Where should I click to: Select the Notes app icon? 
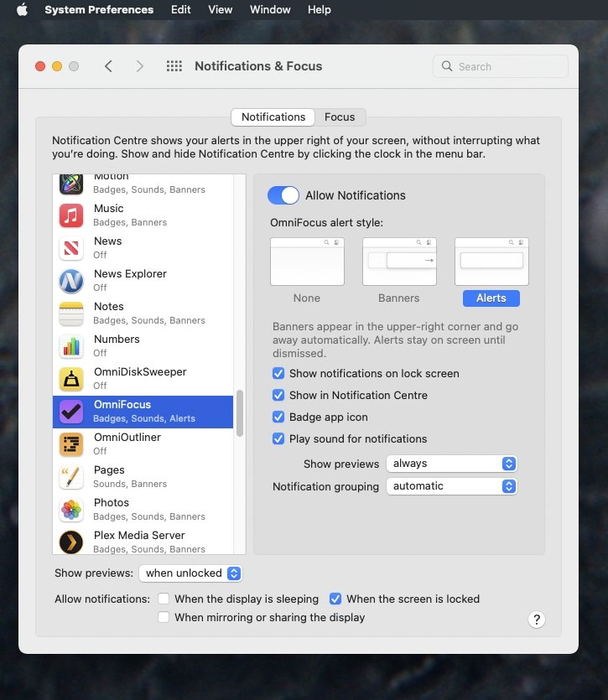tap(71, 314)
